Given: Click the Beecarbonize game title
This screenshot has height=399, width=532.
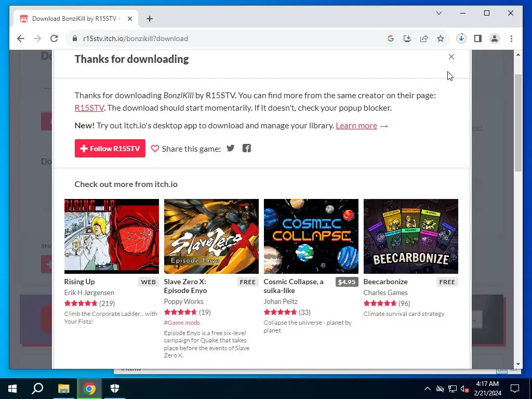Looking at the screenshot, I should (385, 282).
